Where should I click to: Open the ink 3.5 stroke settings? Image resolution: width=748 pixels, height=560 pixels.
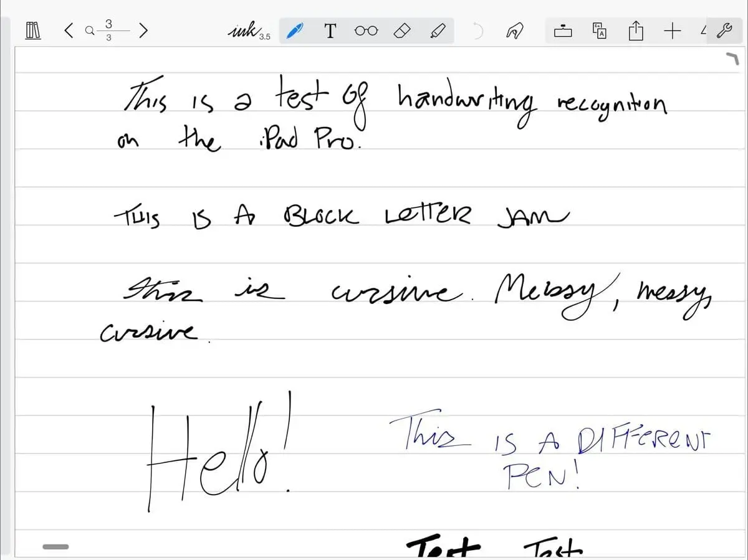249,31
